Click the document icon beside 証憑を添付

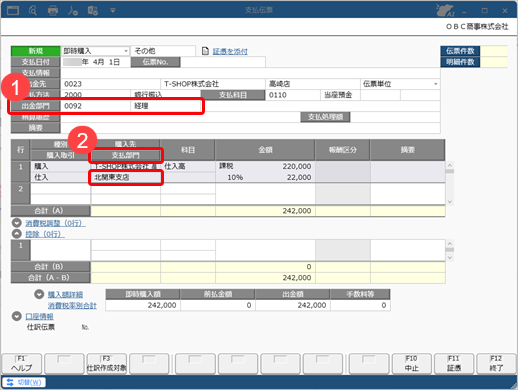pos(205,51)
